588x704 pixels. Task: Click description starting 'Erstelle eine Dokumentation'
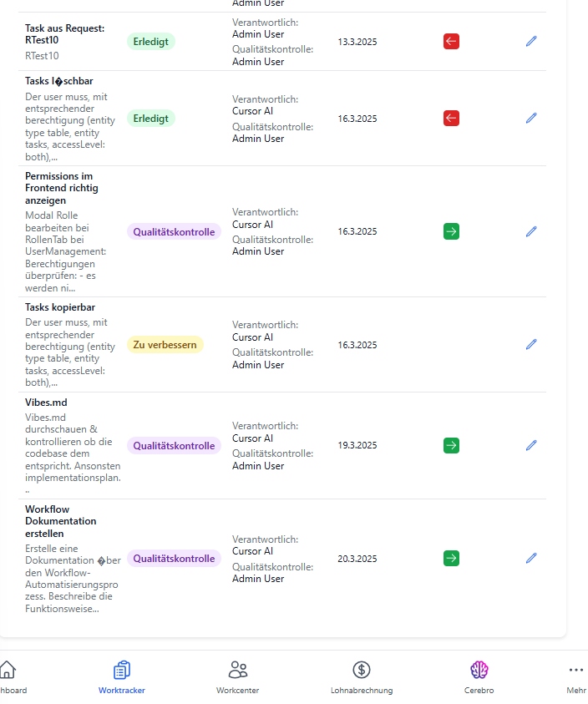coord(73,579)
